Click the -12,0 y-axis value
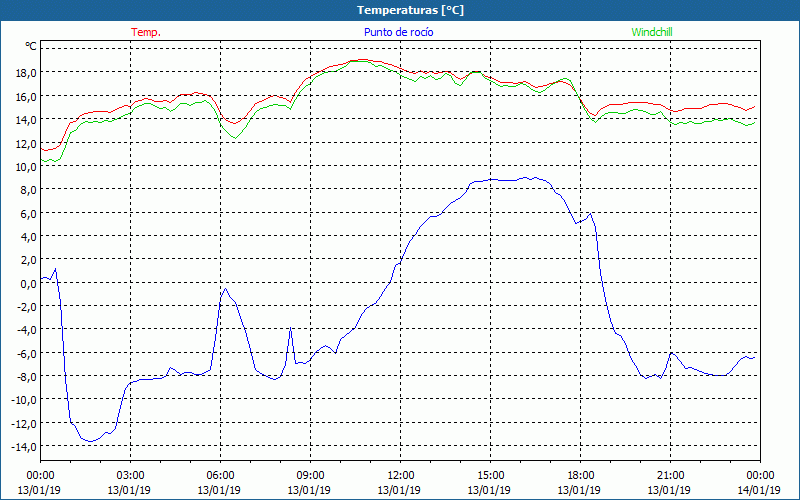This screenshot has width=800, height=500. coord(25,424)
